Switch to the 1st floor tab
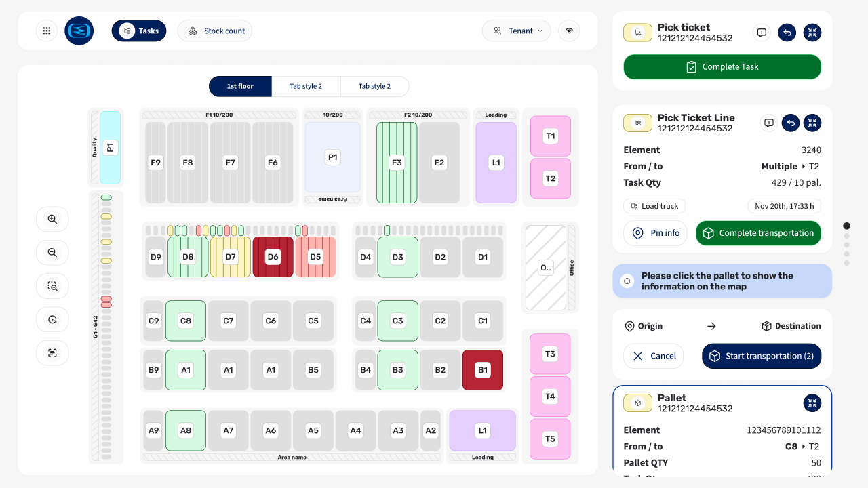 pyautogui.click(x=240, y=86)
